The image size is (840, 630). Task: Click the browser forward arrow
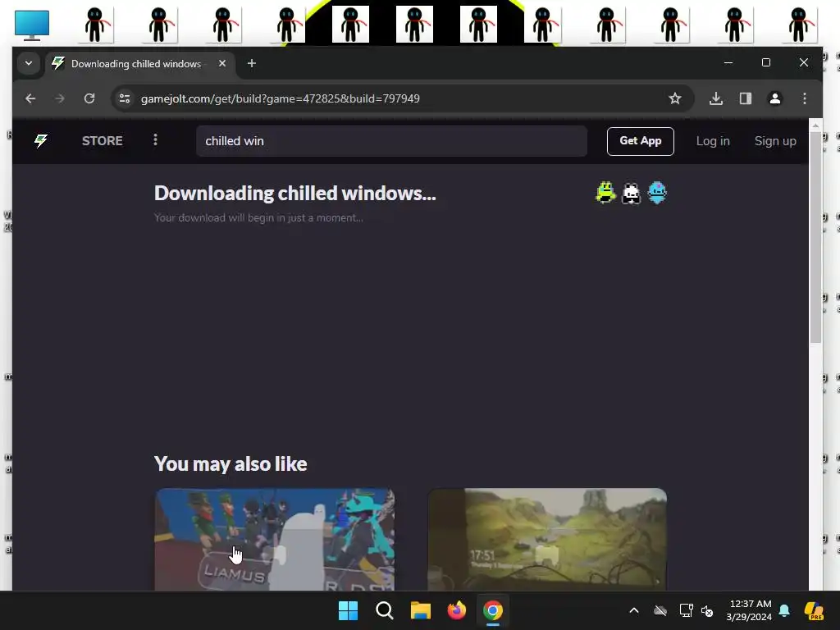[x=59, y=98]
